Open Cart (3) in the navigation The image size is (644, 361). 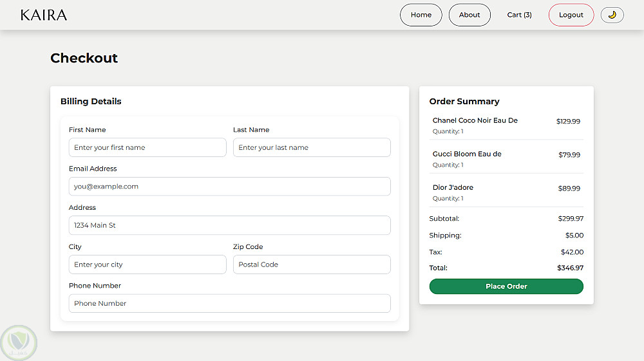(519, 15)
